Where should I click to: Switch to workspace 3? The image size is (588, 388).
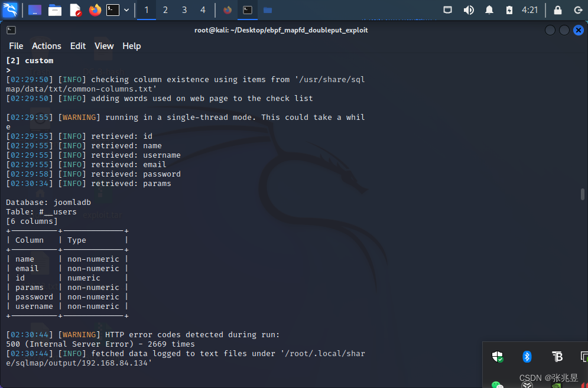[x=184, y=9]
